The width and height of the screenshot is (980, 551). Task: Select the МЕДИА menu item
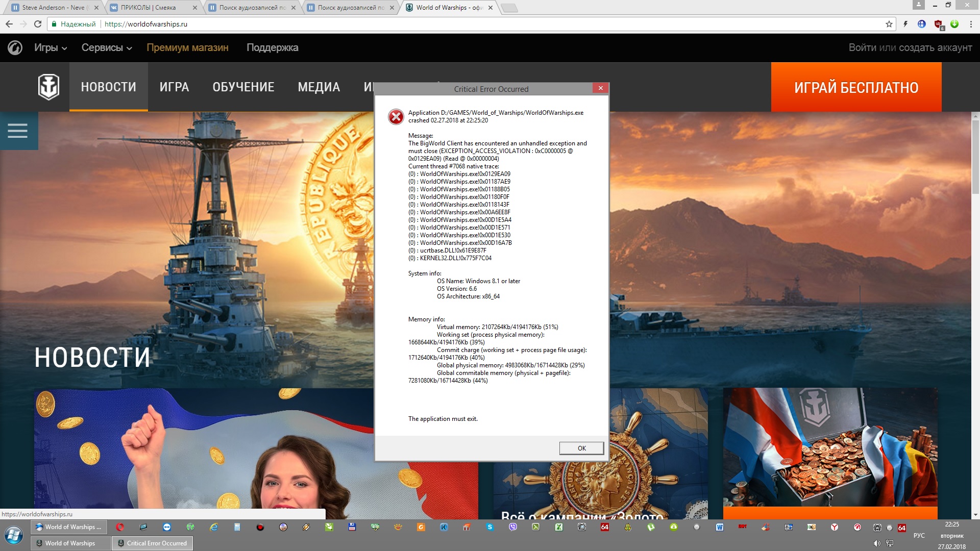coord(319,87)
